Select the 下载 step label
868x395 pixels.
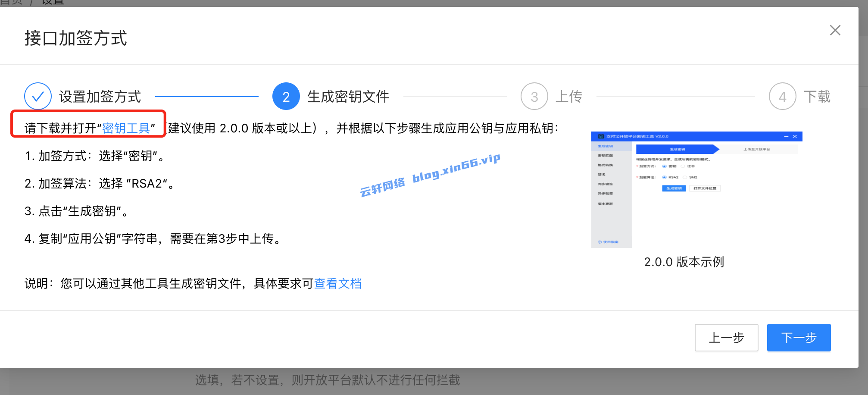pos(817,97)
